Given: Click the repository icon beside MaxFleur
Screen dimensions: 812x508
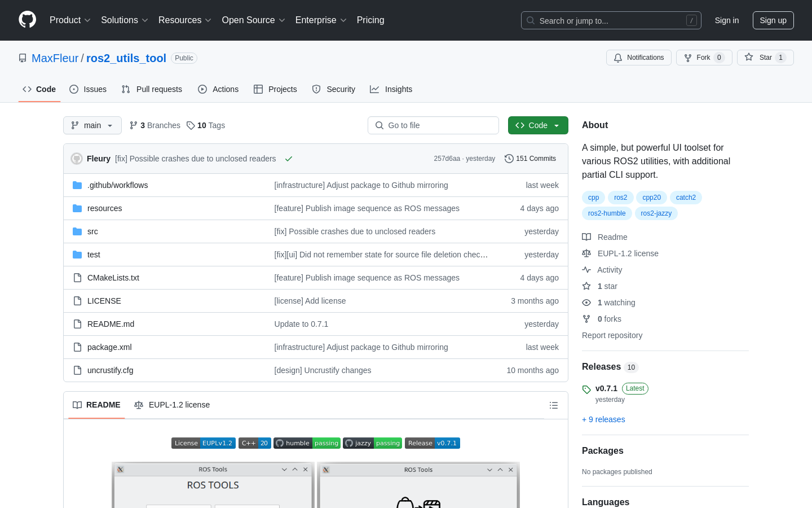Looking at the screenshot, I should (x=23, y=58).
